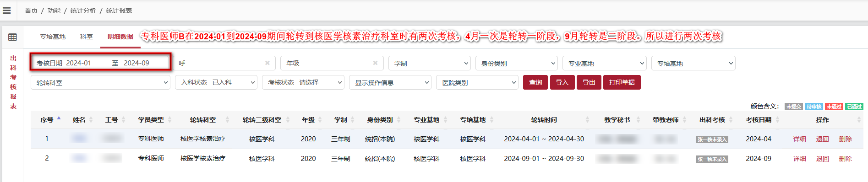
Task: Sort by 姓名 column arrow
Action: 91,120
